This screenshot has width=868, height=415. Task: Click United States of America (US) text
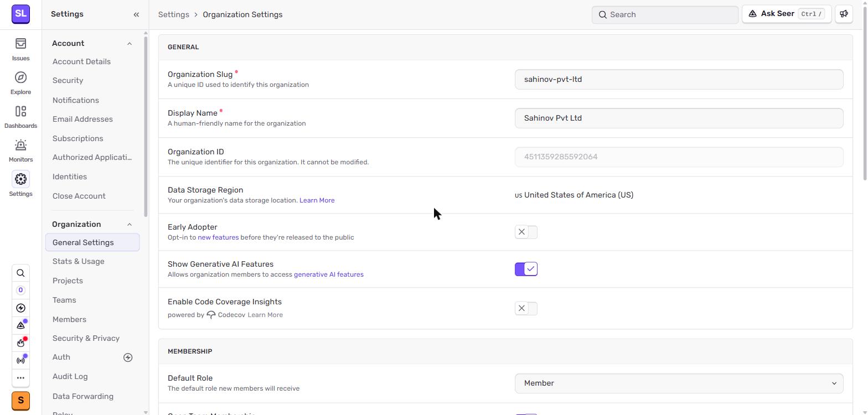[578, 195]
